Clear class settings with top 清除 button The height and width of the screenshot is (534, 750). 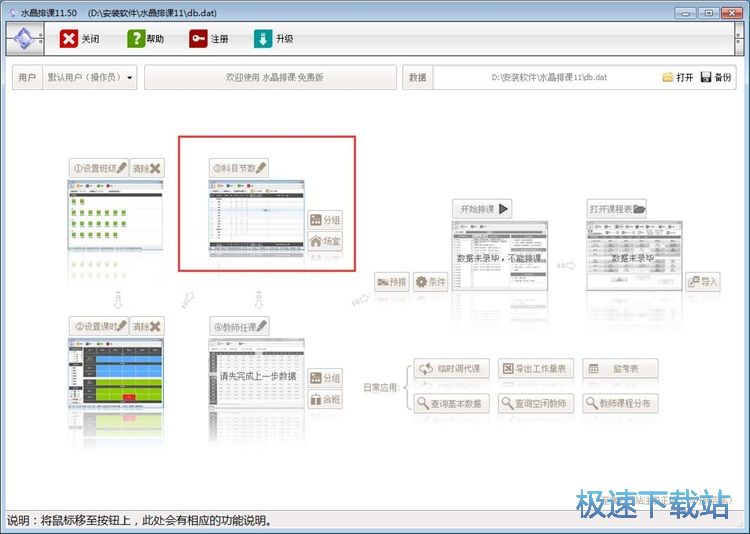(147, 168)
